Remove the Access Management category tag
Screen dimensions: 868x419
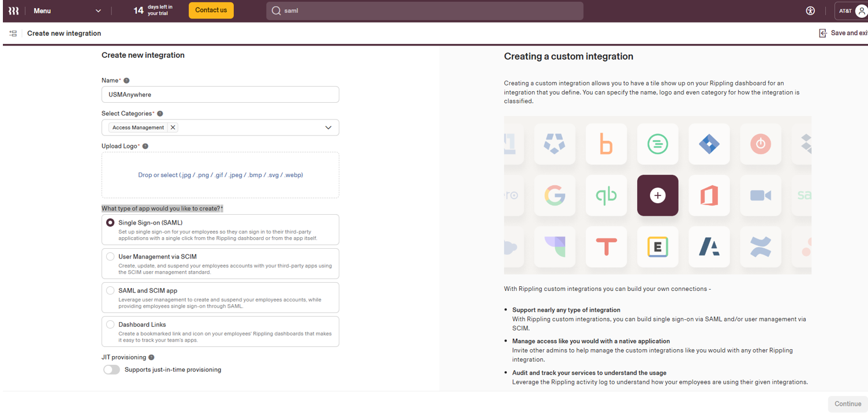[173, 128]
